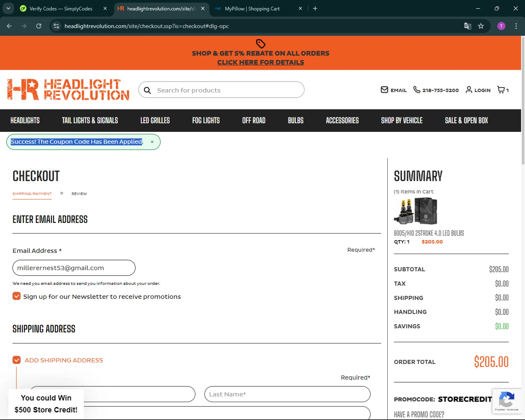The width and height of the screenshot is (525, 420).
Task: Bookmark this page with star icon
Action: pyautogui.click(x=481, y=26)
